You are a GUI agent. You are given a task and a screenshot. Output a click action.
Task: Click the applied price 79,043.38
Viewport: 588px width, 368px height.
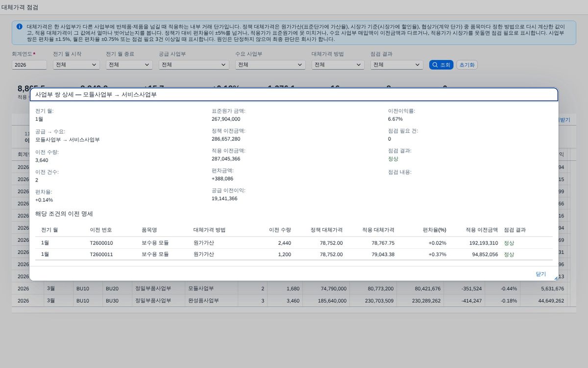383,255
